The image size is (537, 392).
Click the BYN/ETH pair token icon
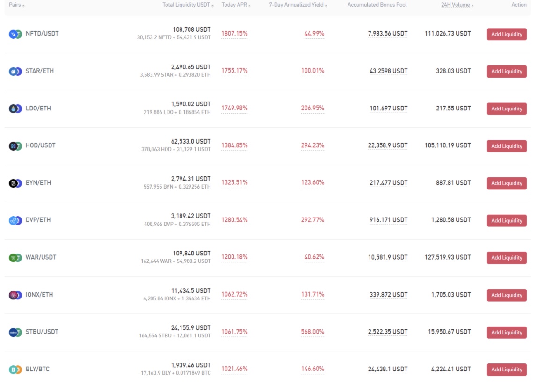point(15,183)
